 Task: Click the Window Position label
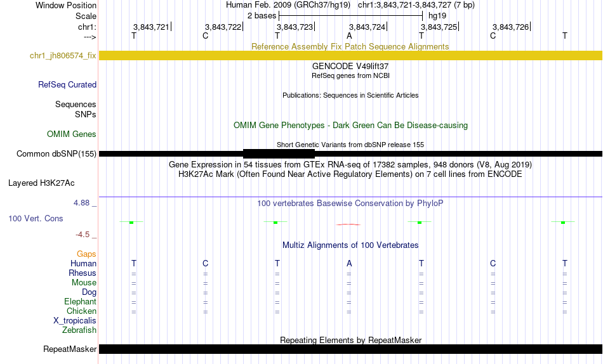(66, 5)
